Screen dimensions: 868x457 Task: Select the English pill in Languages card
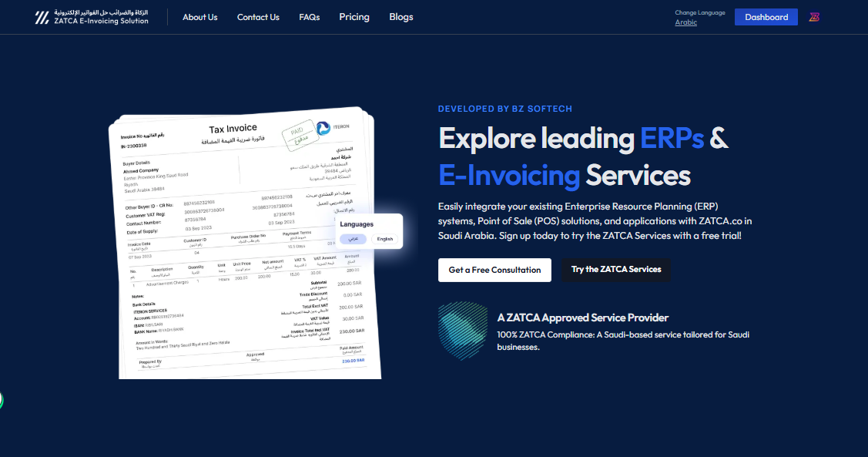[384, 239]
